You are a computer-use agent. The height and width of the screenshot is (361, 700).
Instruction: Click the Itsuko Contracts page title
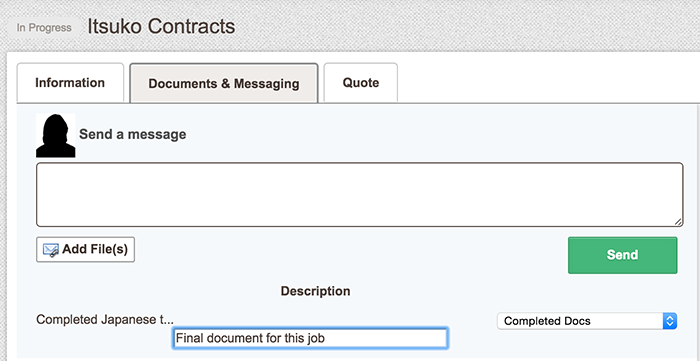tap(161, 27)
